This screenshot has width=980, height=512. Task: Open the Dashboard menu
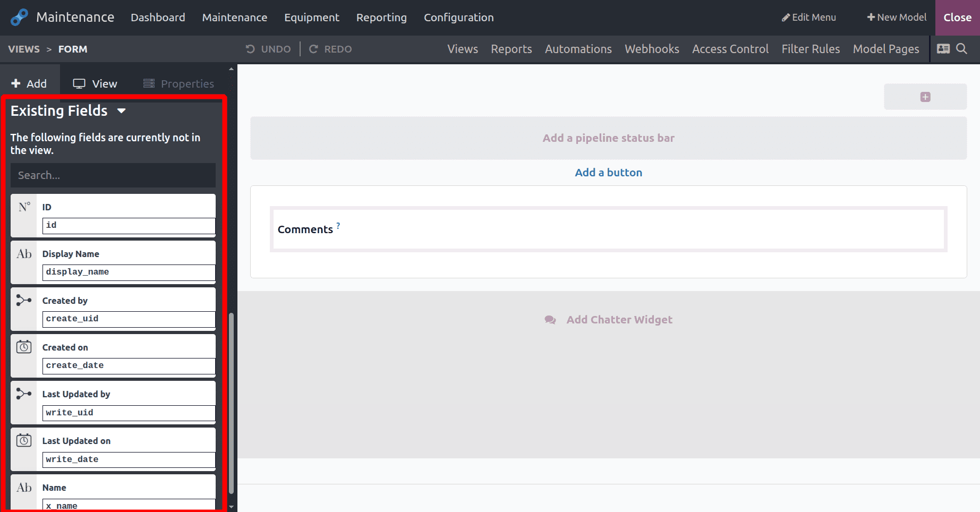click(x=158, y=18)
